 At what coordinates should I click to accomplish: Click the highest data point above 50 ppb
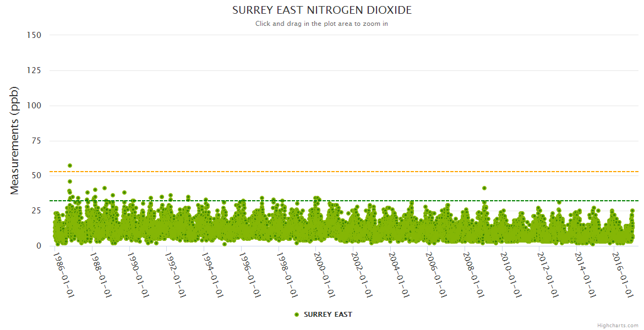tap(70, 166)
